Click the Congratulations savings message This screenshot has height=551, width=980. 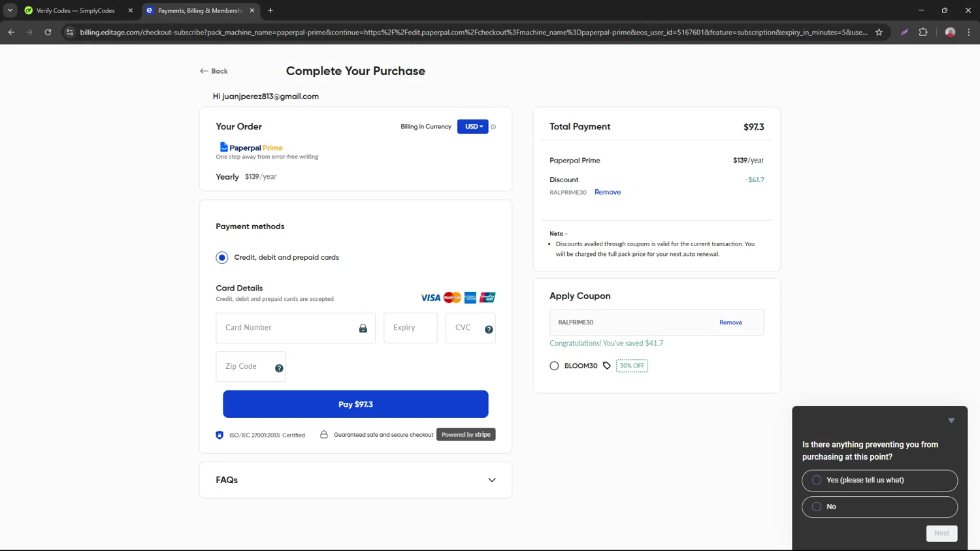tap(606, 343)
